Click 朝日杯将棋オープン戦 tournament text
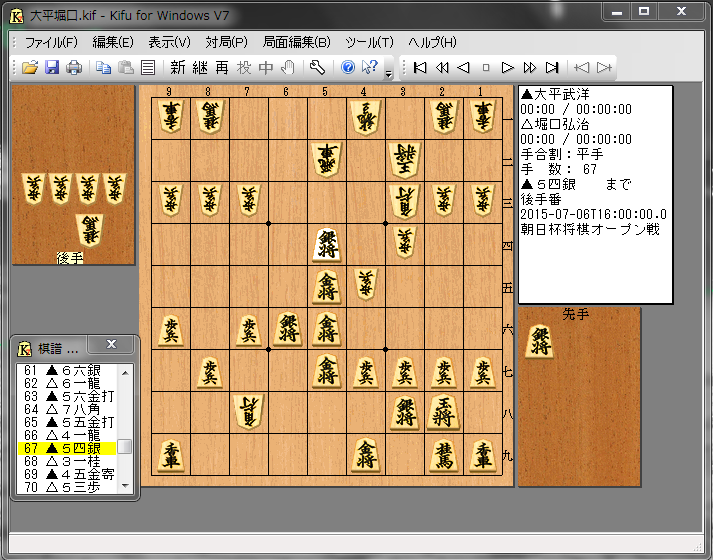 pyautogui.click(x=590, y=229)
